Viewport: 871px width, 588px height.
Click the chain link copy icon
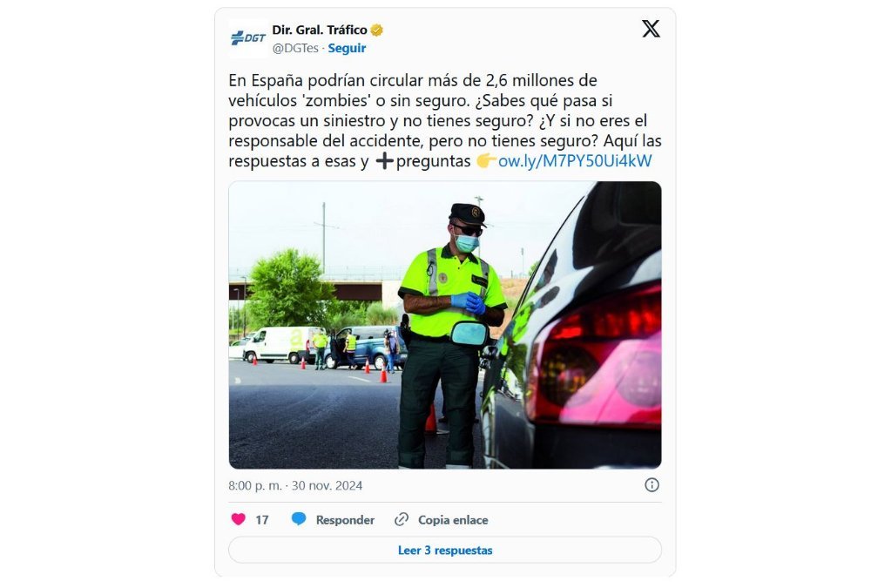pyautogui.click(x=401, y=520)
